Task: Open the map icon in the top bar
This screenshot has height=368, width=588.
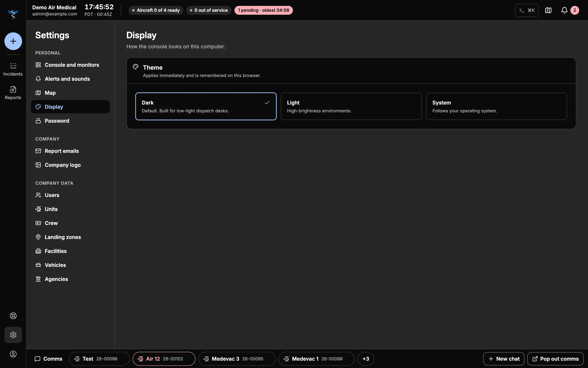Action: [548, 10]
